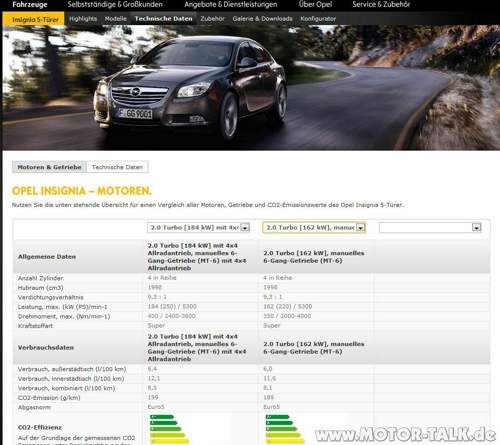
Task: Click Verbrauch, außerstädtisch row label
Action: 72,369
